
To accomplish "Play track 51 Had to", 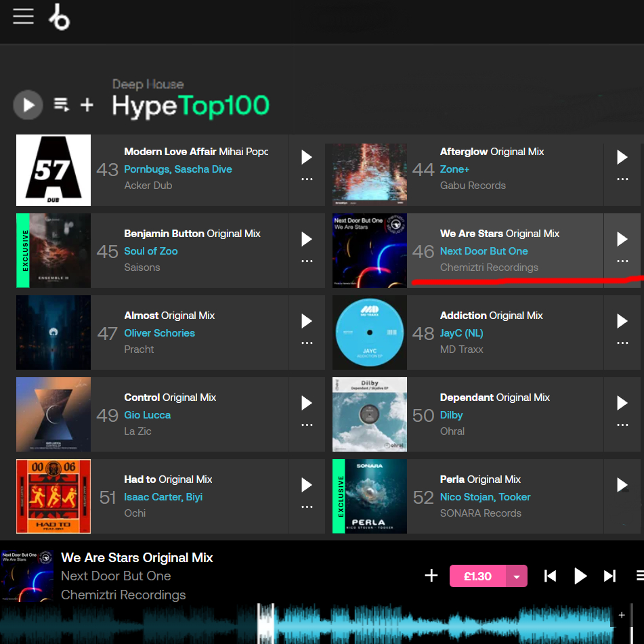I will pos(307,485).
